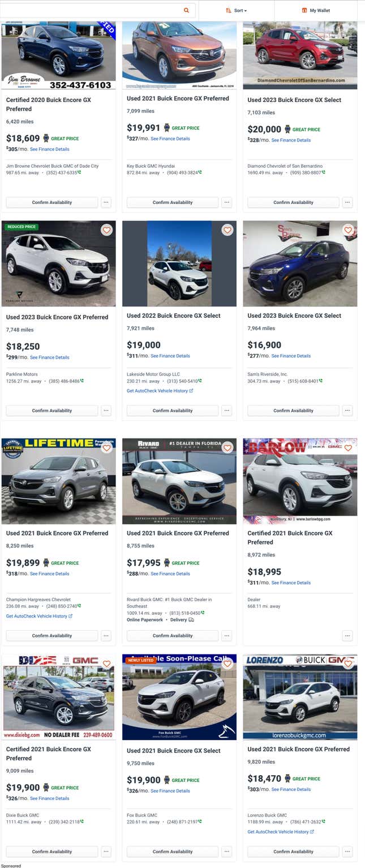Confirm availability at Fox Buick GMC

173,852
